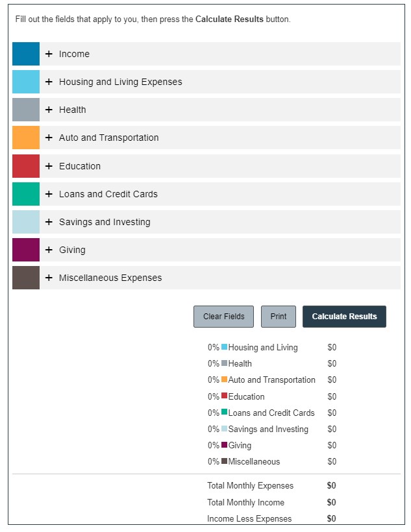
Task: Click the green Loans color block
Action: coord(26,194)
